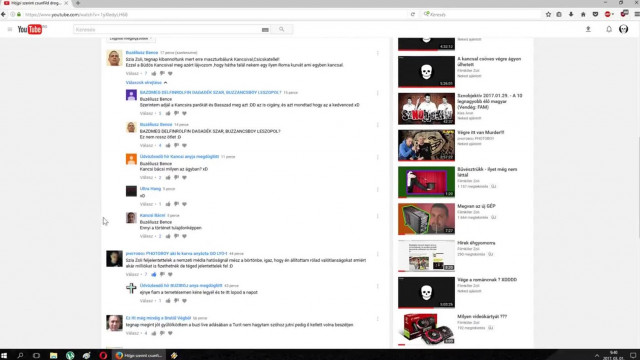Bookmark this page with the star
The image size is (640, 360).
[x=548, y=14]
